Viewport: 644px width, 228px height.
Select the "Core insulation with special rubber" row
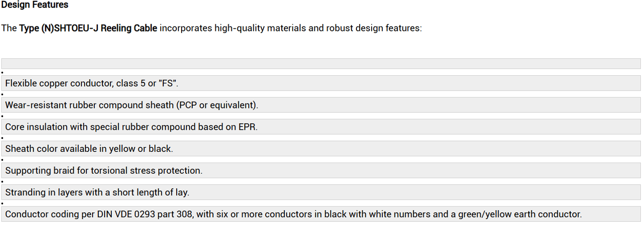(x=321, y=127)
